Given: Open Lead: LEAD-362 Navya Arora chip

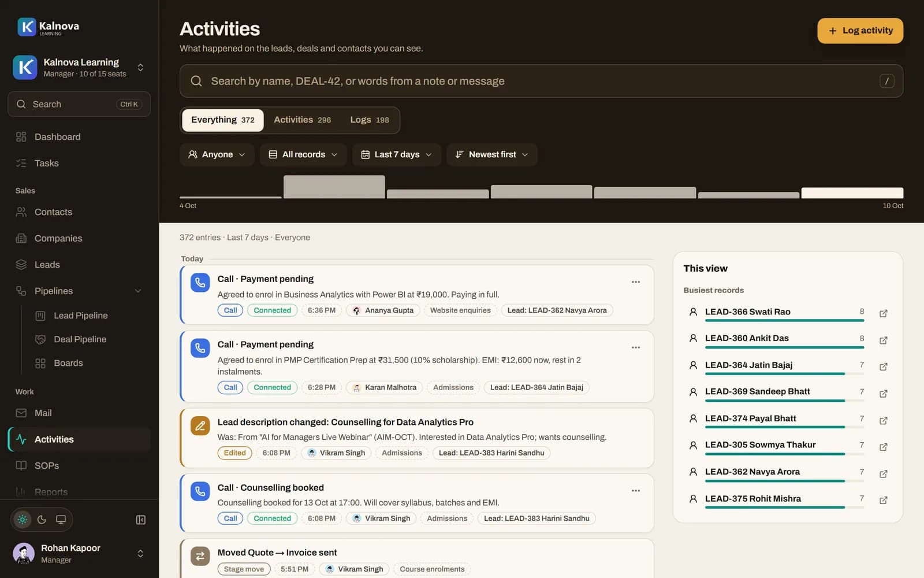Looking at the screenshot, I should click(x=557, y=310).
